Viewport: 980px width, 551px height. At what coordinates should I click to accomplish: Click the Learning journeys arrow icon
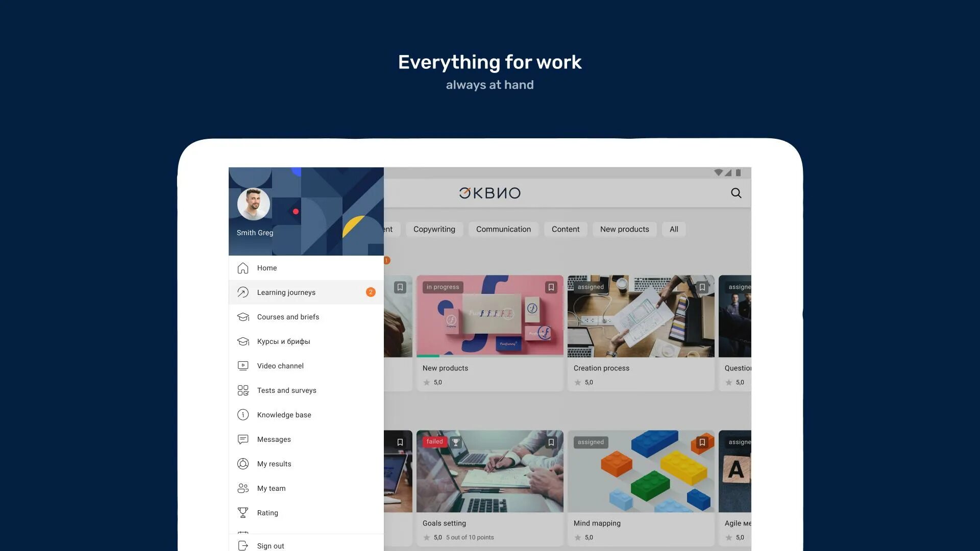[243, 292]
